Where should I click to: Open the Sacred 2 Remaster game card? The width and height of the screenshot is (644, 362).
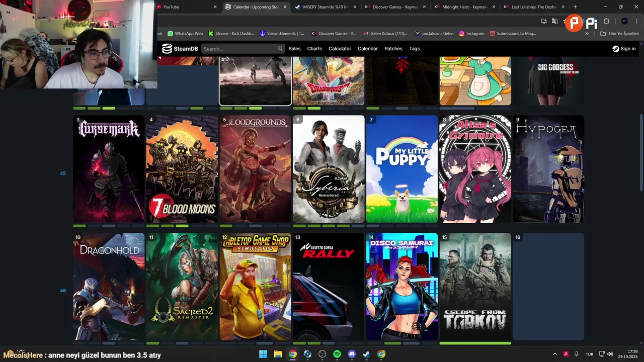click(x=182, y=287)
